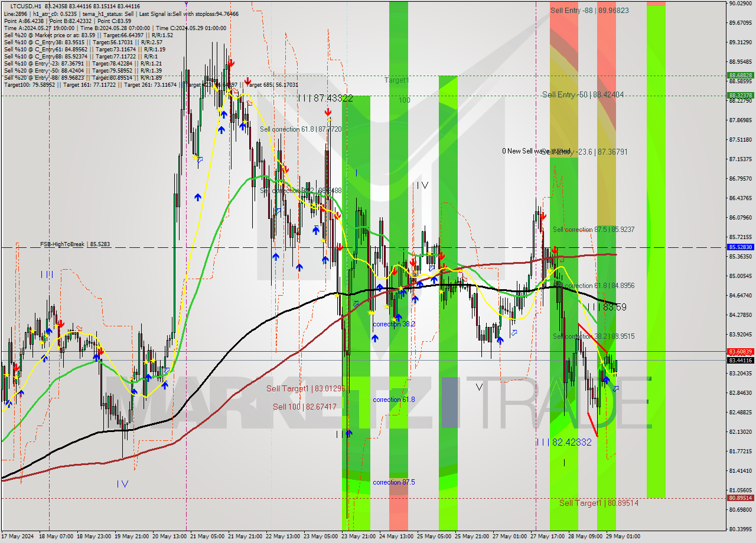Select the 88.32378 green price marker
Viewport: 756px width, 543px height.
[741, 95]
